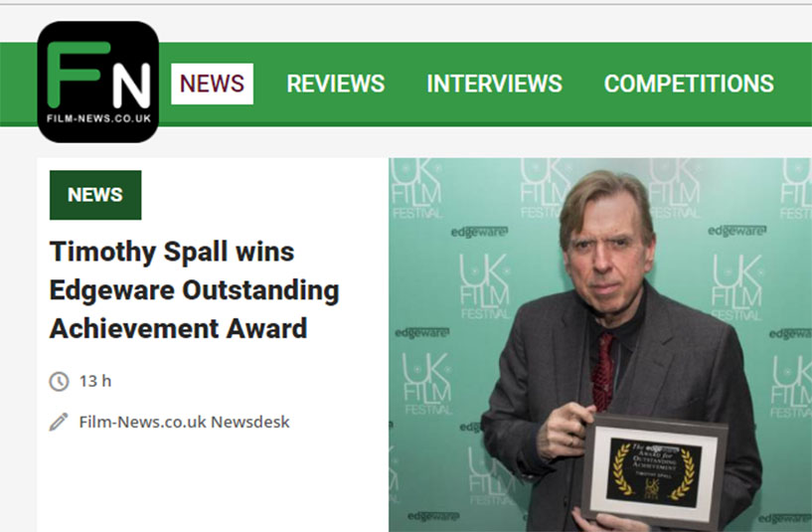Image resolution: width=812 pixels, height=532 pixels.
Task: Go to the INTERVIEWS section
Action: point(494,84)
